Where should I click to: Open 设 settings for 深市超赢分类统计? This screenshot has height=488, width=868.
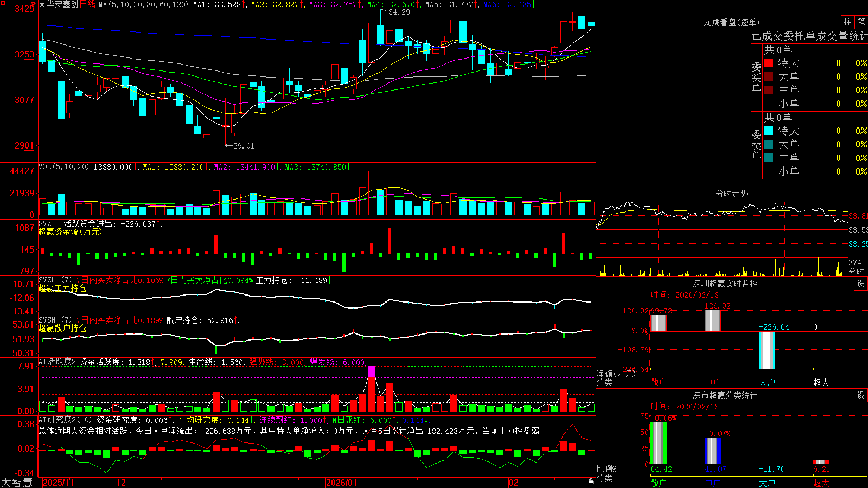pos(861,395)
